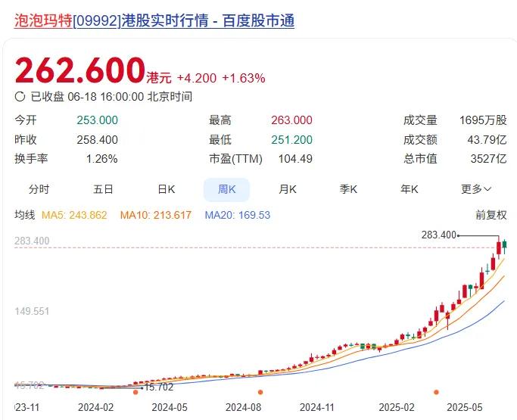Click the +1.63% change percentage
The height and width of the screenshot is (420, 517).
[x=244, y=78]
